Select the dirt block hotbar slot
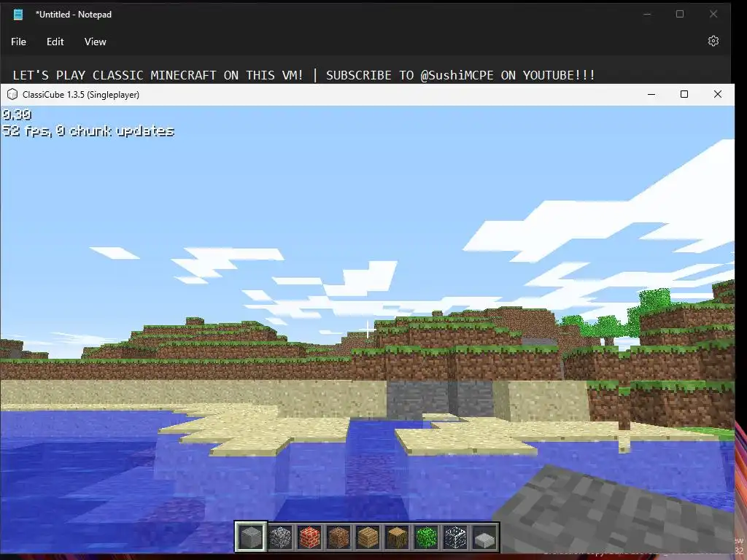Image resolution: width=747 pixels, height=560 pixels. pos(338,537)
